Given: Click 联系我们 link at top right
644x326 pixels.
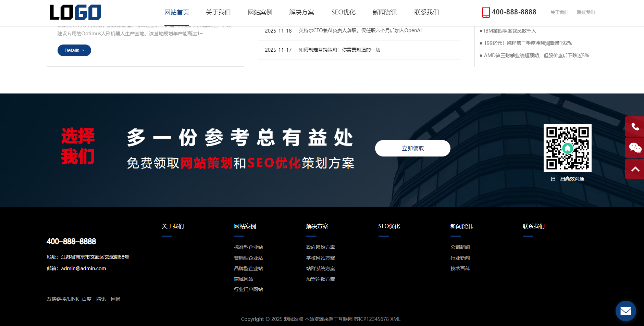Looking at the screenshot, I should coord(585,12).
